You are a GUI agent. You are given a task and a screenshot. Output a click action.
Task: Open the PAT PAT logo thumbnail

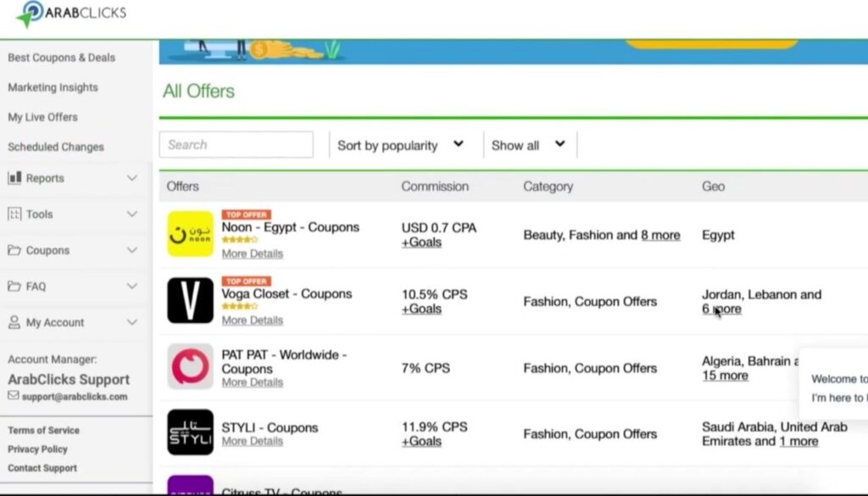[191, 366]
